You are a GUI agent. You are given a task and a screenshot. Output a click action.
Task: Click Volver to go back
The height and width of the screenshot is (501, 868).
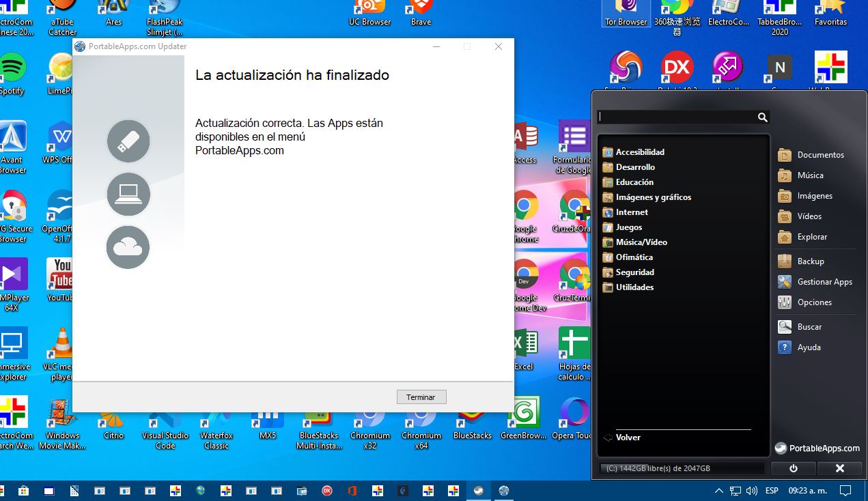627,438
